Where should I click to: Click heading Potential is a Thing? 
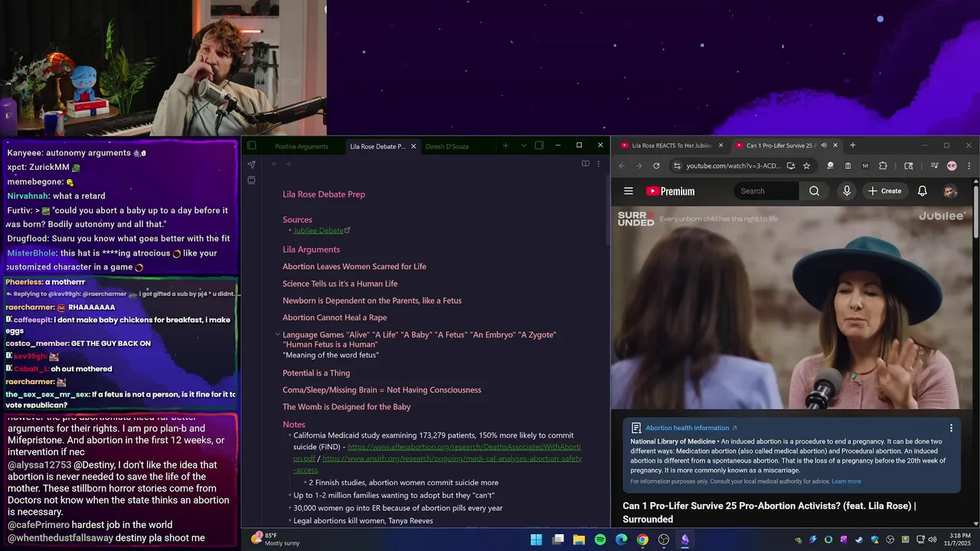(x=316, y=373)
